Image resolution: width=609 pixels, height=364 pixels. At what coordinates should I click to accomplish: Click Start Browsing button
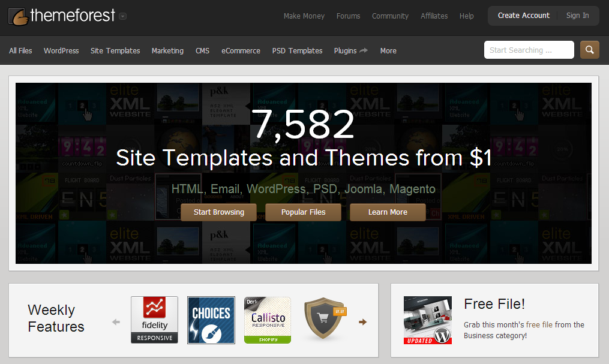[x=218, y=212]
